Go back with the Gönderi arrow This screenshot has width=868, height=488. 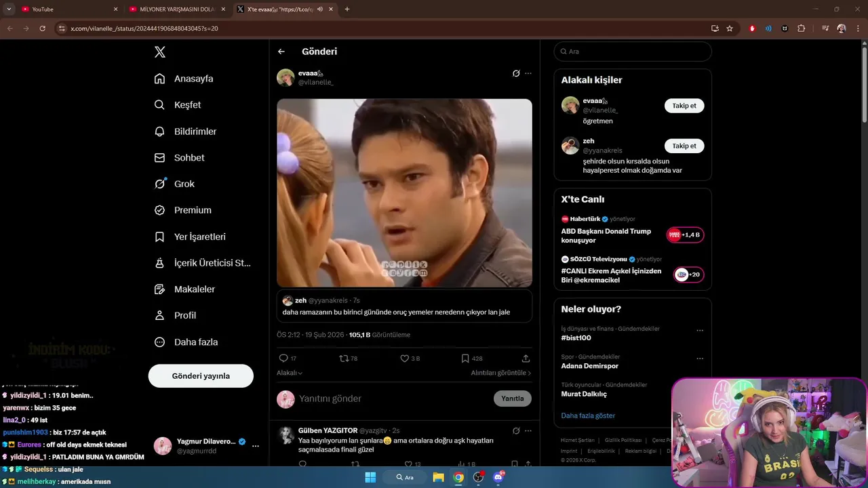coord(281,52)
